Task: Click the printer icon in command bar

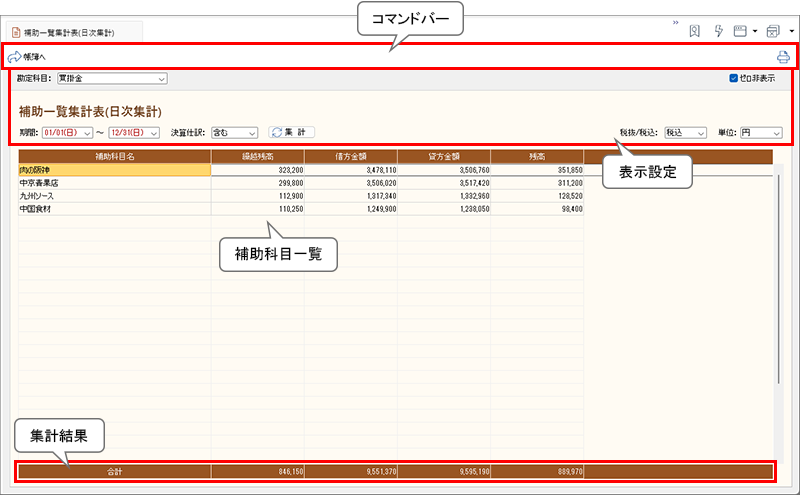Action: click(x=783, y=57)
